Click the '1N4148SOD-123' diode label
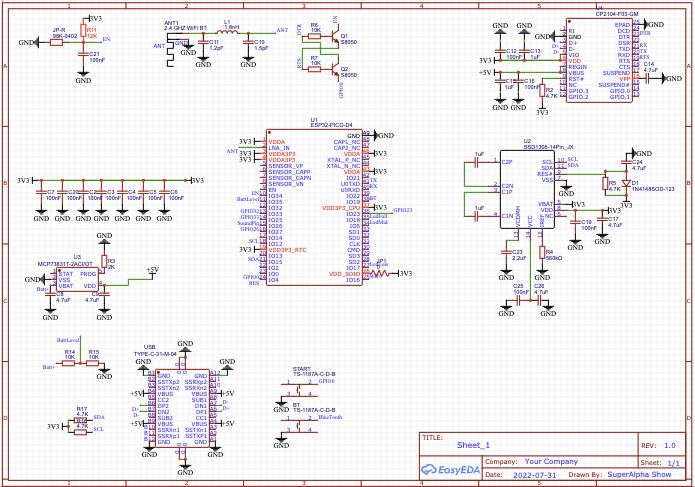 (653, 189)
